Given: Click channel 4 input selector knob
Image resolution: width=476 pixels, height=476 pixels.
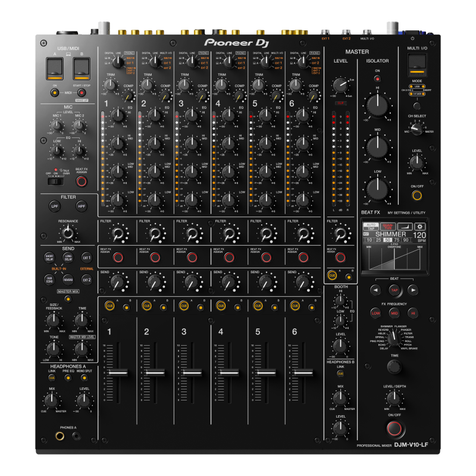Looking at the screenshot, I should (x=229, y=62).
